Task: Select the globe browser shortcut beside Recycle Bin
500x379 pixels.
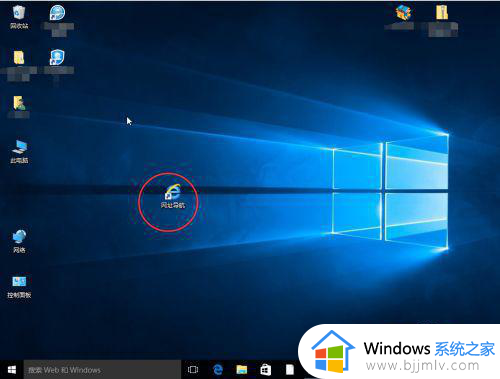Action: pyautogui.click(x=57, y=18)
